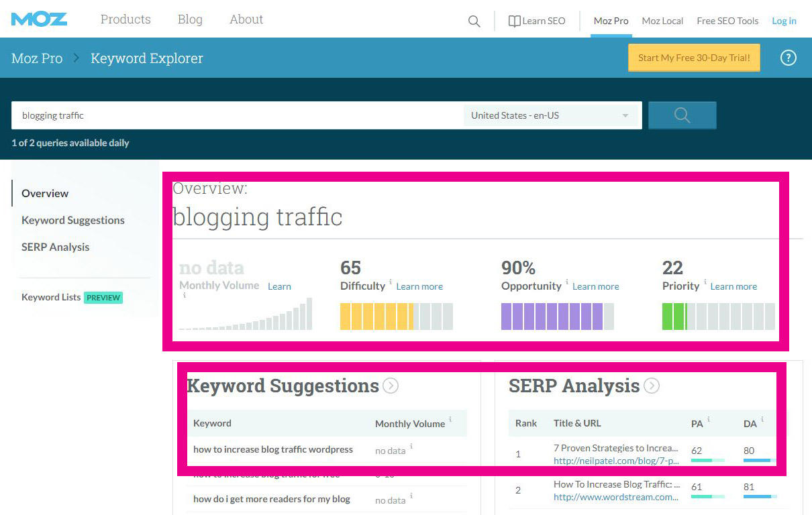
Task: Click the Keyword column header
Action: click(x=212, y=423)
